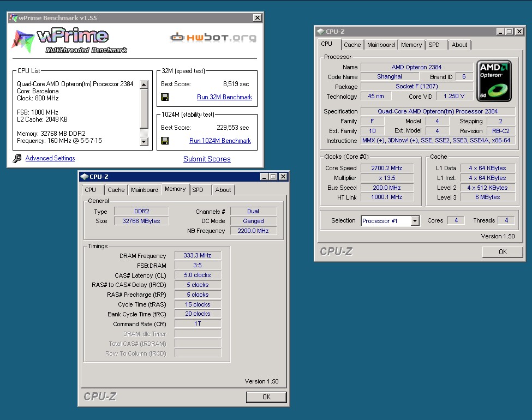The height and width of the screenshot is (420, 532).
Task: Click OK in the CPU-Z memory window
Action: 266,397
